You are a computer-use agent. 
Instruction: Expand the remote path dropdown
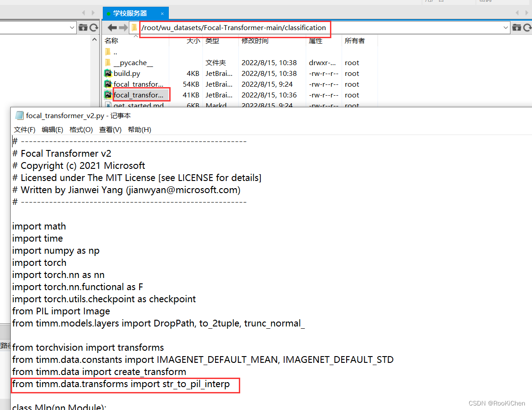pos(506,27)
